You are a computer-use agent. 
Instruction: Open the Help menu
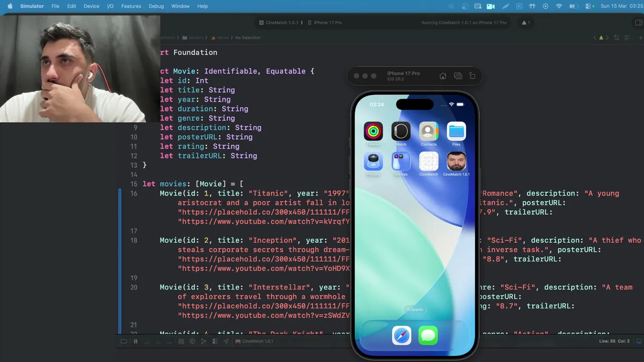pyautogui.click(x=202, y=6)
